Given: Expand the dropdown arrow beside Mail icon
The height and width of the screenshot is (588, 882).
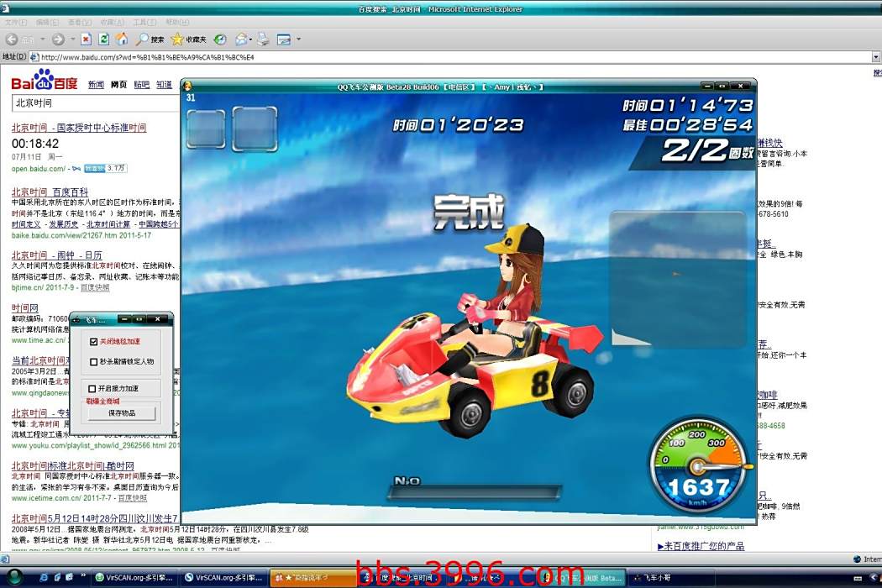Looking at the screenshot, I should pyautogui.click(x=250, y=39).
